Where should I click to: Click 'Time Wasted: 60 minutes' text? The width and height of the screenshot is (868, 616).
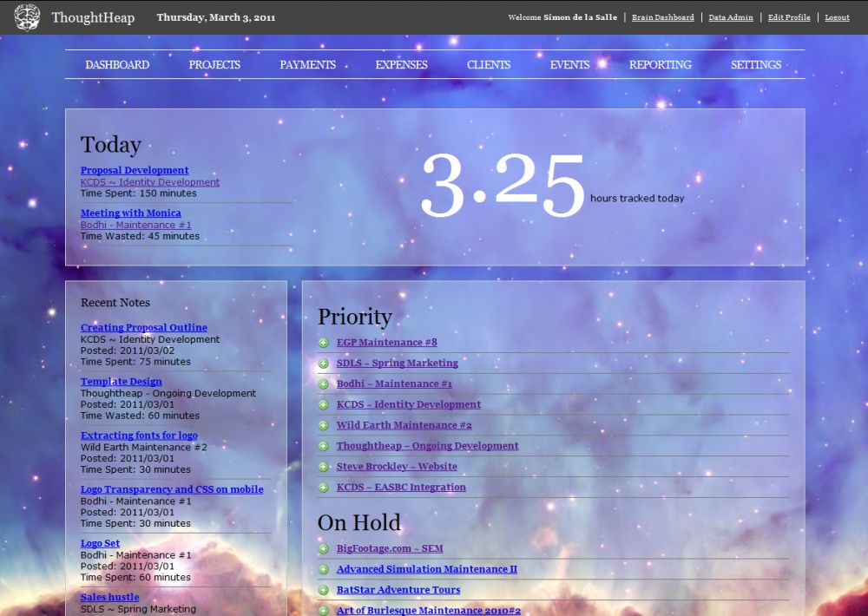pos(140,415)
